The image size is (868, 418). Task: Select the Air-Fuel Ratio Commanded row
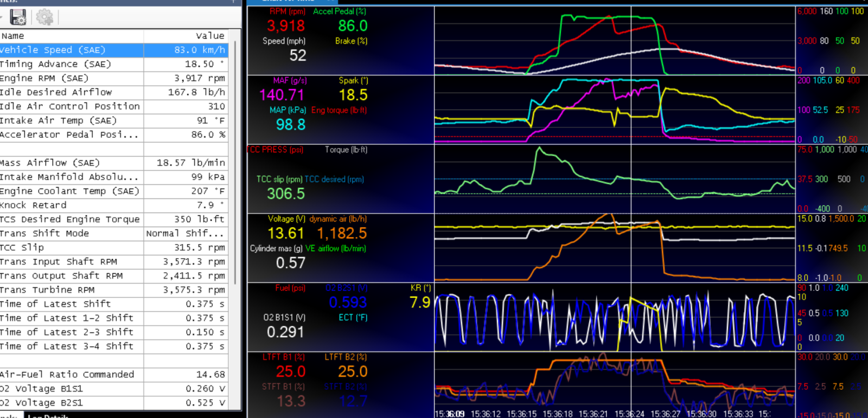click(114, 374)
